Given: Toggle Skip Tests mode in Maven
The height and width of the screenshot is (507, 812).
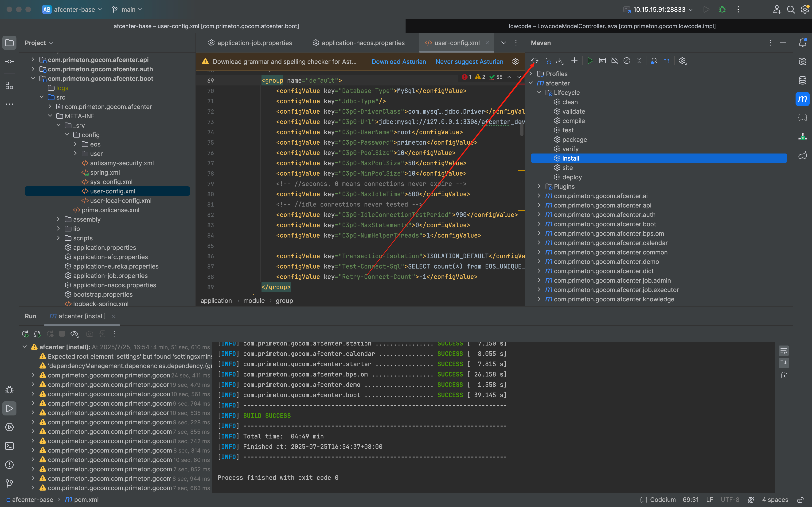Looking at the screenshot, I should 627,61.
